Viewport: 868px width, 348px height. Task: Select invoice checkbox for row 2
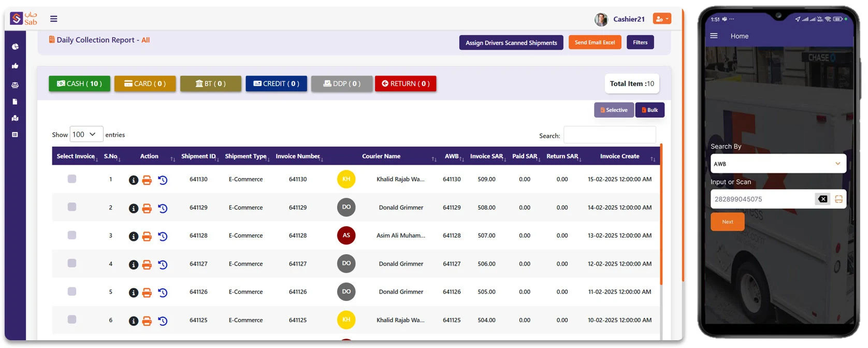tap(72, 207)
